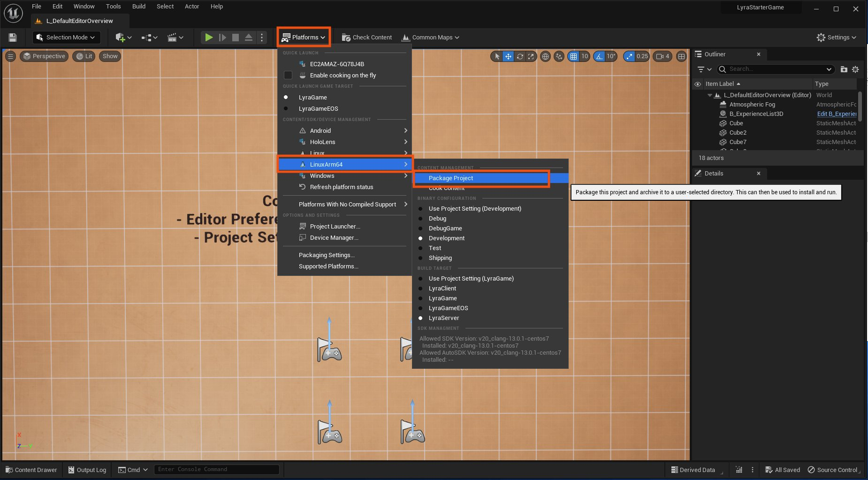Image resolution: width=868 pixels, height=480 pixels.
Task: Click Package Project in LinuxArm64 submenu
Action: 490,178
